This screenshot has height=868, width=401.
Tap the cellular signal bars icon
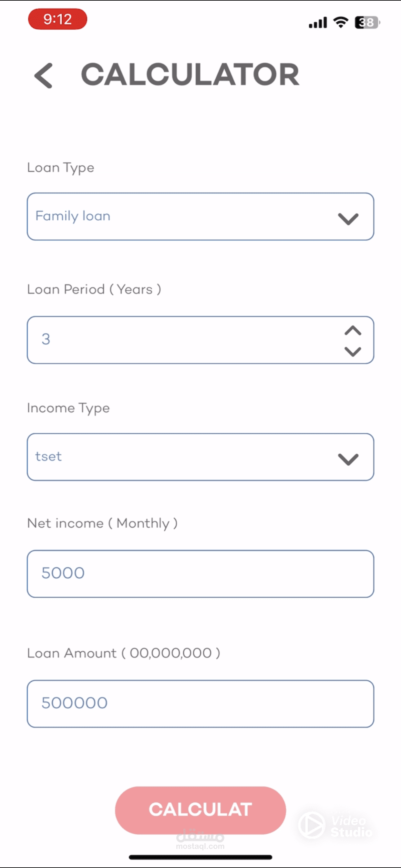[x=318, y=23]
